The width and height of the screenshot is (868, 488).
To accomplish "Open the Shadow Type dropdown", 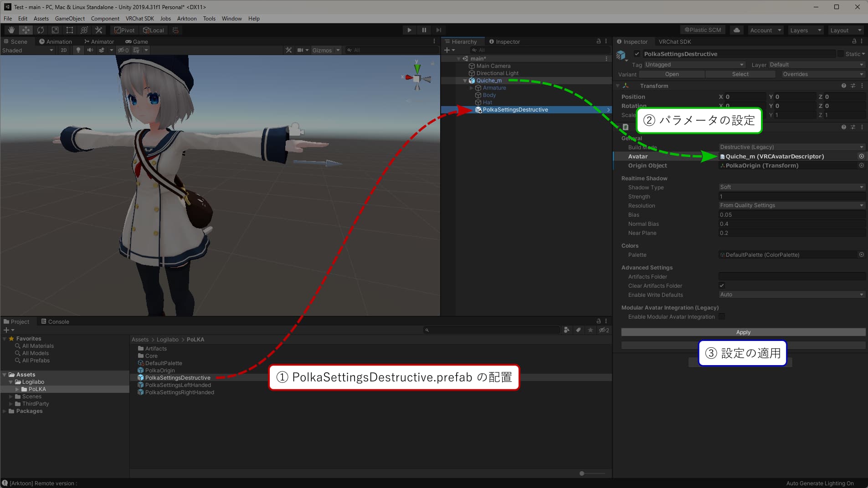I will 791,187.
